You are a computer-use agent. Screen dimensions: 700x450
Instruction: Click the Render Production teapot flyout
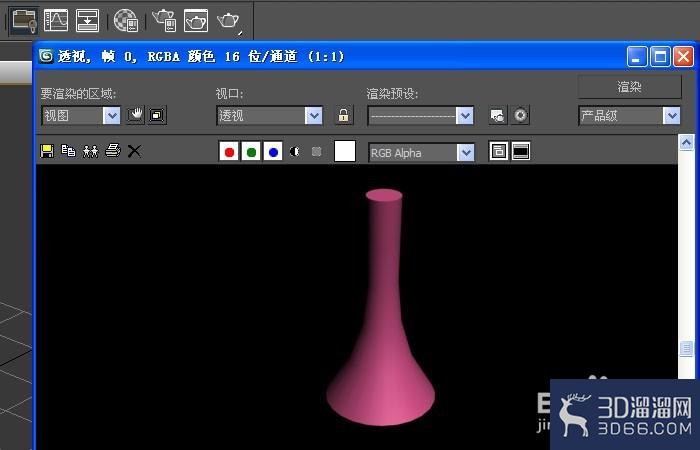(229, 21)
